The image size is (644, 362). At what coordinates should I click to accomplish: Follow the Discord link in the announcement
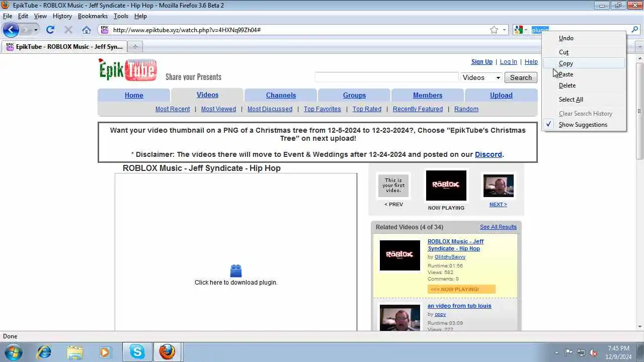point(489,154)
